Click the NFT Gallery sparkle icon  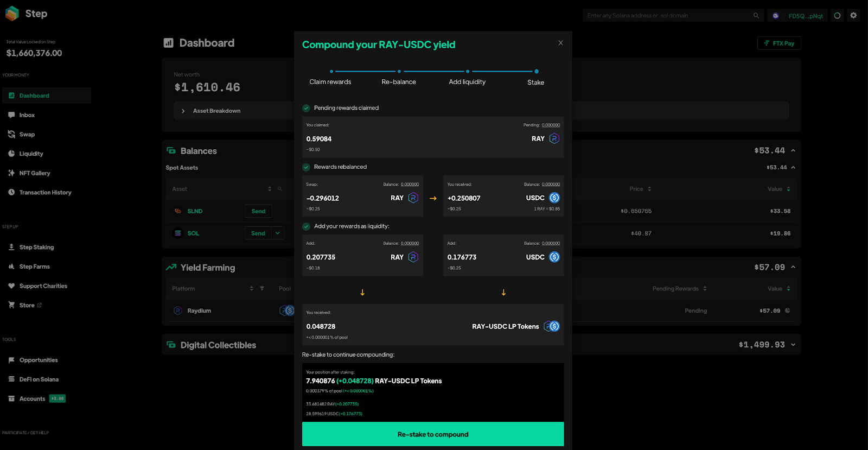(x=11, y=173)
